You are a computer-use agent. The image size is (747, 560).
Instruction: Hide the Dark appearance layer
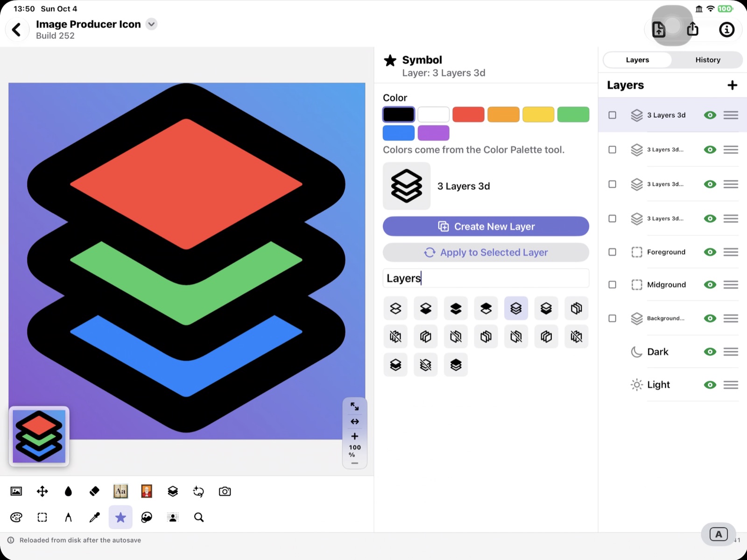click(710, 352)
